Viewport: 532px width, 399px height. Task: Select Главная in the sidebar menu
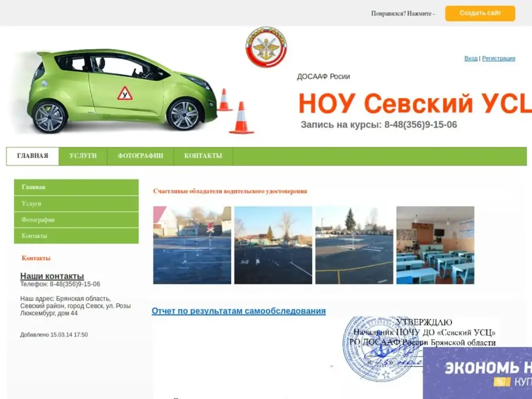pyautogui.click(x=76, y=187)
